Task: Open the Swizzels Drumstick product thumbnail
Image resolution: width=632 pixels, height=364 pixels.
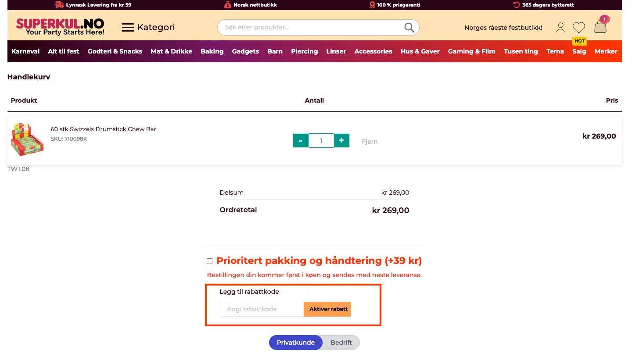Action: [27, 139]
